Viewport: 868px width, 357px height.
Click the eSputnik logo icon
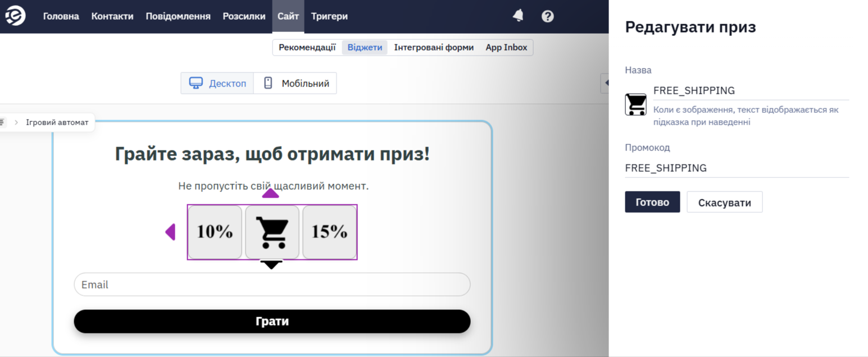tap(15, 16)
